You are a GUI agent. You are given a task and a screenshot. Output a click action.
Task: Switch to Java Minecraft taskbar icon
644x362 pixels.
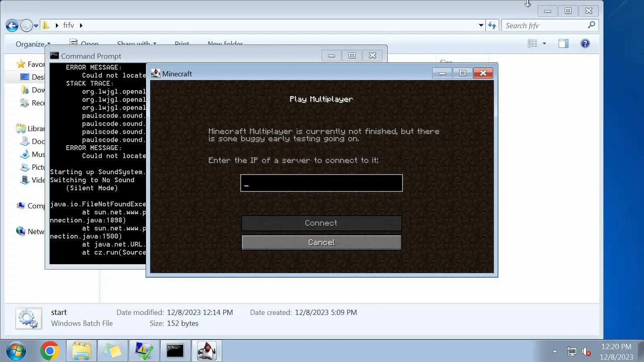coord(206,351)
